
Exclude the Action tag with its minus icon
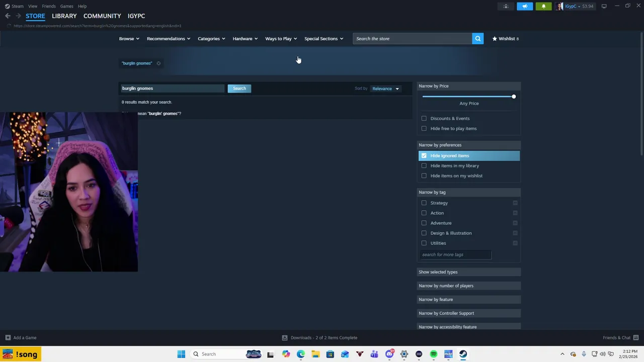pyautogui.click(x=515, y=213)
